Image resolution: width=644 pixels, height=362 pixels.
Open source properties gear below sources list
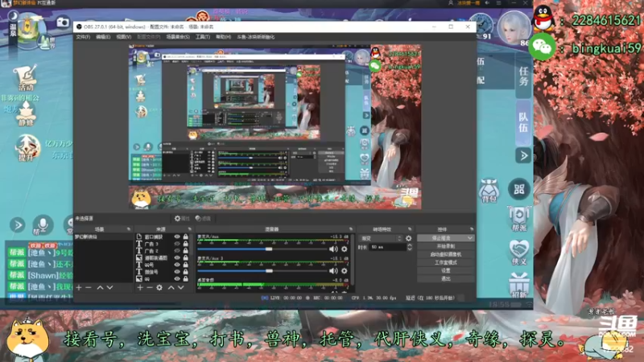point(159,288)
